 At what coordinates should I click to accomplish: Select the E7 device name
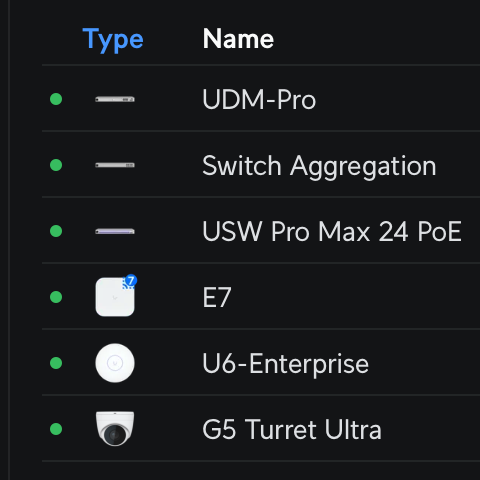coord(217,297)
